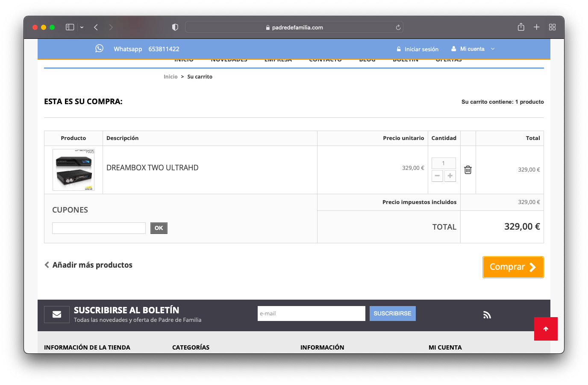Screen dimensions: 588x385
Task: Click the red scroll-to-top arrow button
Action: tap(546, 329)
